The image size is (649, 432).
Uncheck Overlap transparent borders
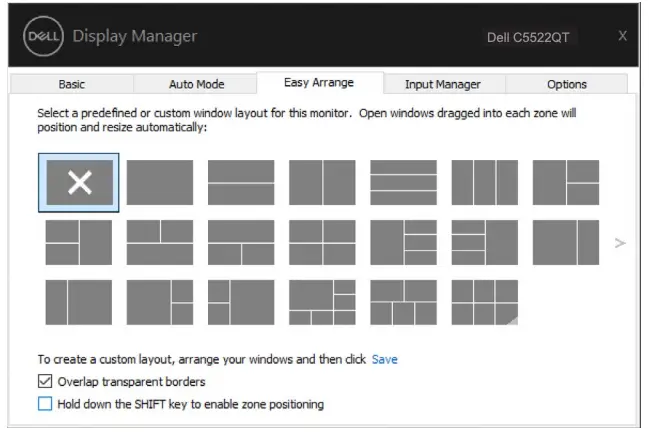point(44,381)
